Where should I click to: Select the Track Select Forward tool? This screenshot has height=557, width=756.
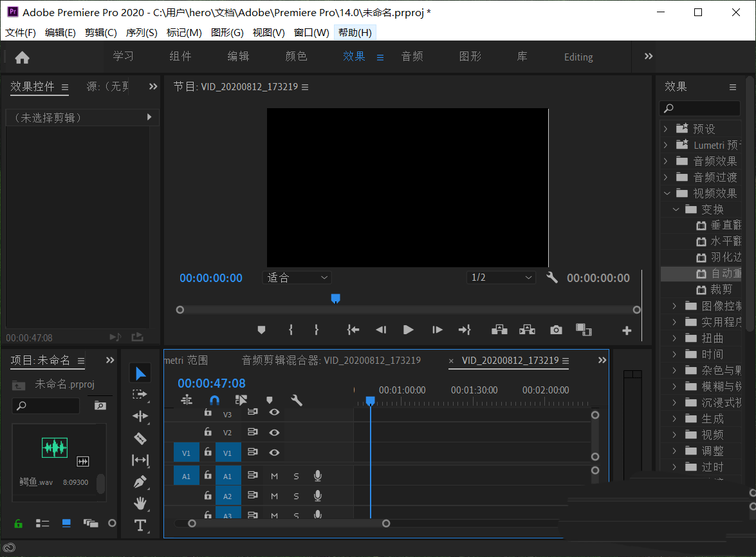click(x=140, y=394)
